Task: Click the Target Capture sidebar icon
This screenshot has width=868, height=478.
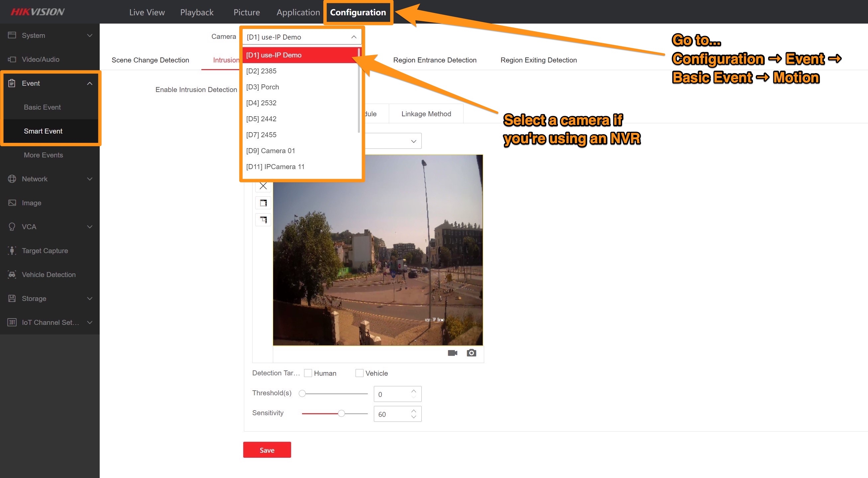Action: pos(12,250)
